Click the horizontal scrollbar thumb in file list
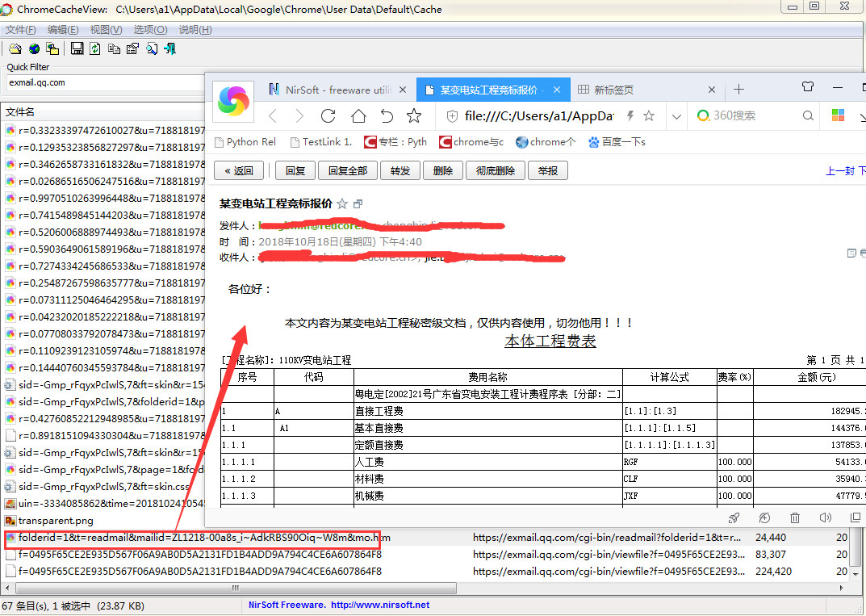 click(236, 588)
